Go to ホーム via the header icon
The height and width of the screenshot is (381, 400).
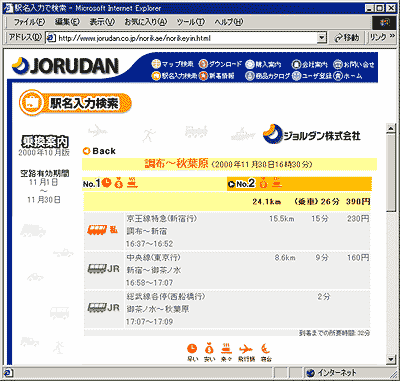[338, 76]
